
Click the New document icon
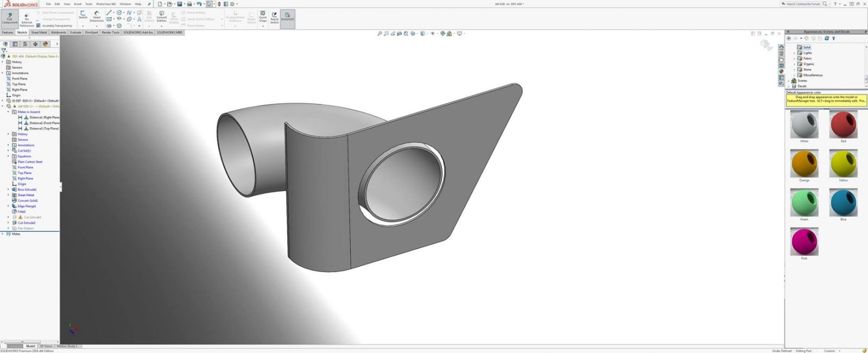[160, 4]
